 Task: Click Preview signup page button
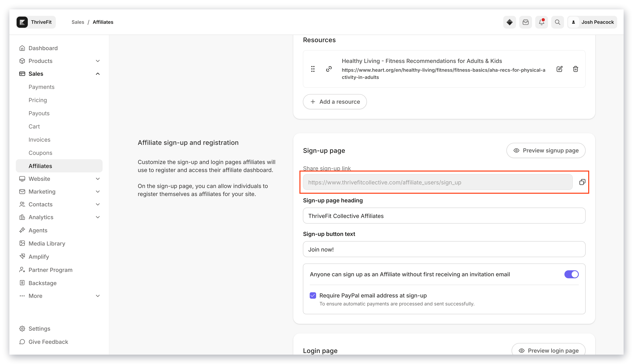[x=546, y=150]
